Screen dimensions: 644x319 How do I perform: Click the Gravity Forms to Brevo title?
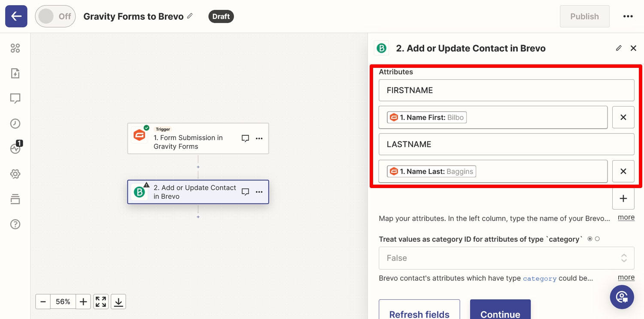(134, 16)
